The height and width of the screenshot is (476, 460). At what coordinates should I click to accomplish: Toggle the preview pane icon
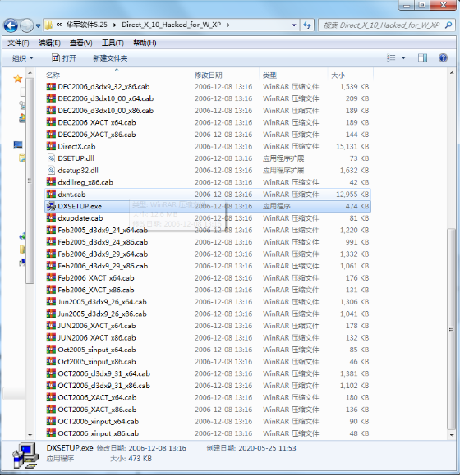423,57
